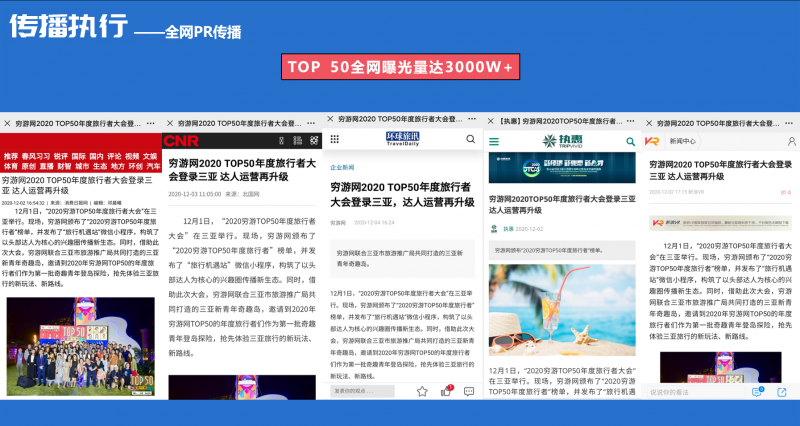Click the TravelDaily comment input 发表你的观点
The image size is (800, 426).
[362, 391]
